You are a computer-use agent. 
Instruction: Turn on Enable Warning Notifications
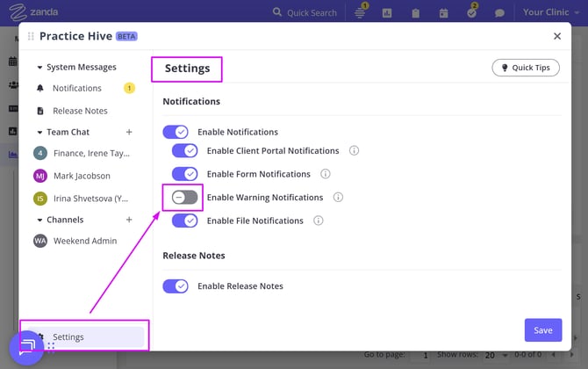184,198
